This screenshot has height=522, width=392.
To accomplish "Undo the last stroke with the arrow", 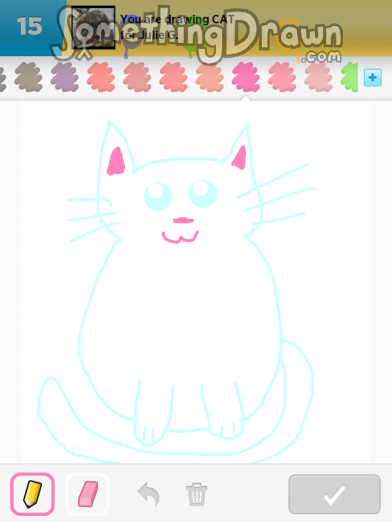I will (x=149, y=494).
